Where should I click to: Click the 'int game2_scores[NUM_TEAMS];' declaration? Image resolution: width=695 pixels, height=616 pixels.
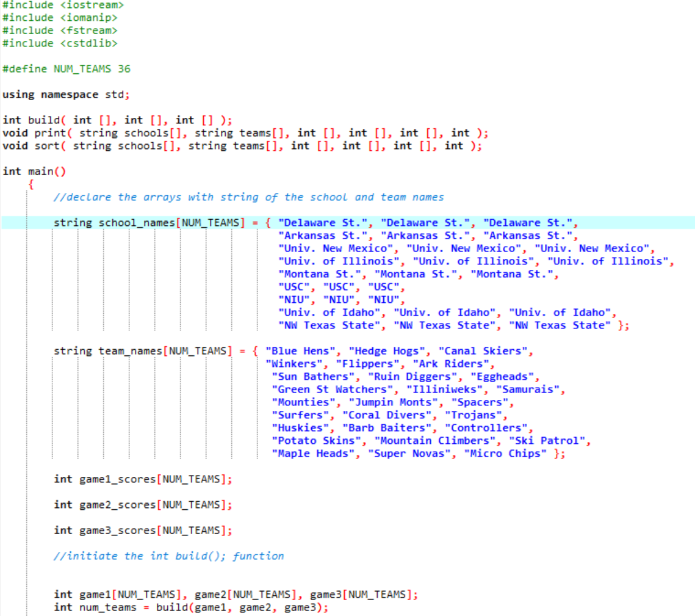coord(143,505)
